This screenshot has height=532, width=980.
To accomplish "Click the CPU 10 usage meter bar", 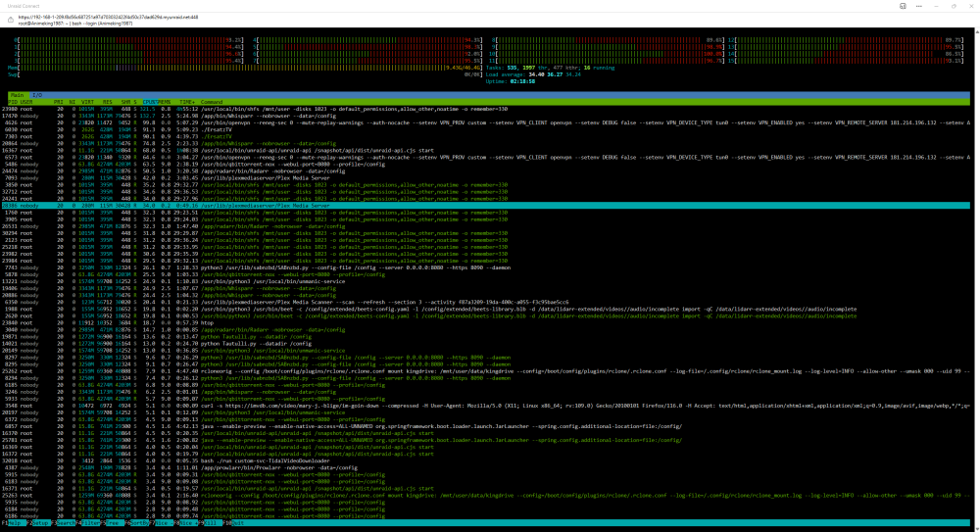I will click(x=609, y=54).
